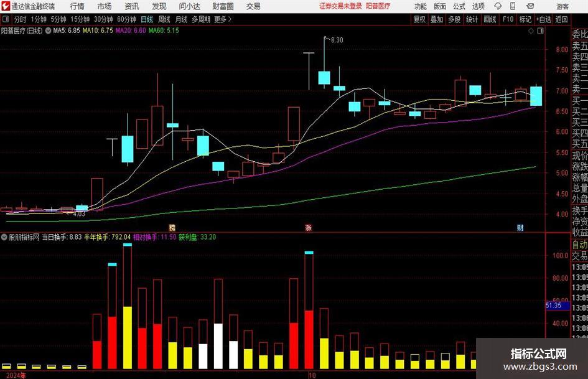588x379 pixels.
Task: Click the 财 marker icon under the chart
Action: click(x=520, y=227)
